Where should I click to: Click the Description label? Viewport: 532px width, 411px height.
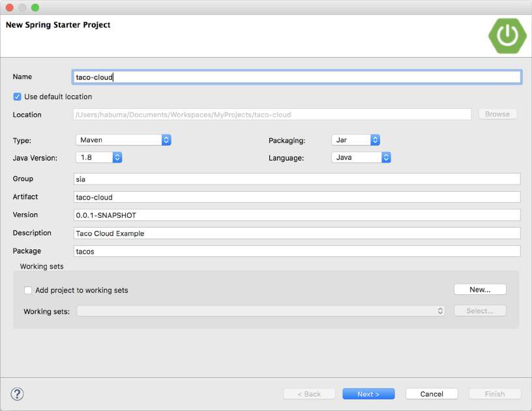pyautogui.click(x=32, y=233)
